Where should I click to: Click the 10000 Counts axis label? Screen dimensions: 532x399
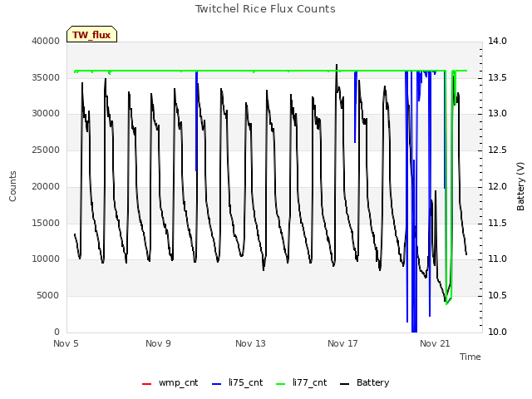[x=46, y=259]
